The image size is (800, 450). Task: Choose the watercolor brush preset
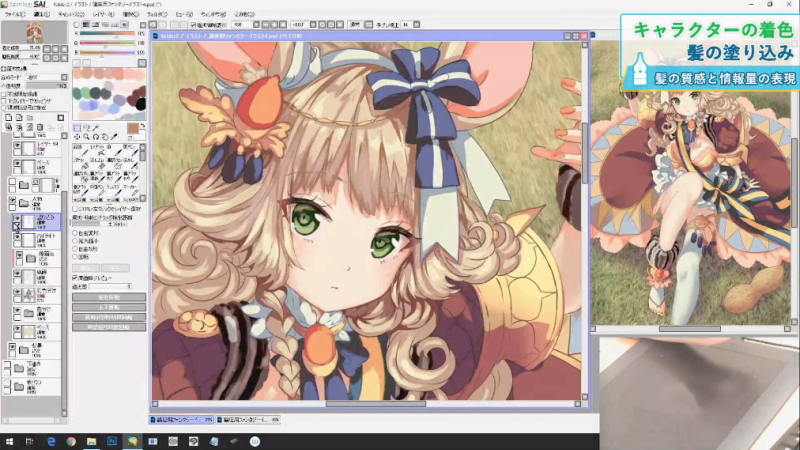[x=131, y=150]
